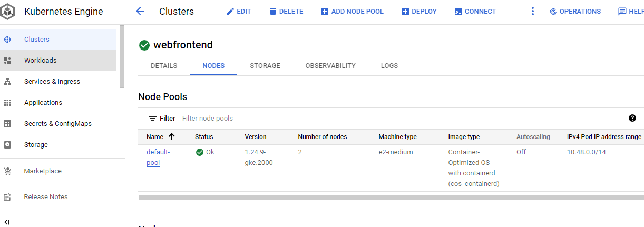
Task: Click the Node Pools section heading
Action: pos(162,97)
